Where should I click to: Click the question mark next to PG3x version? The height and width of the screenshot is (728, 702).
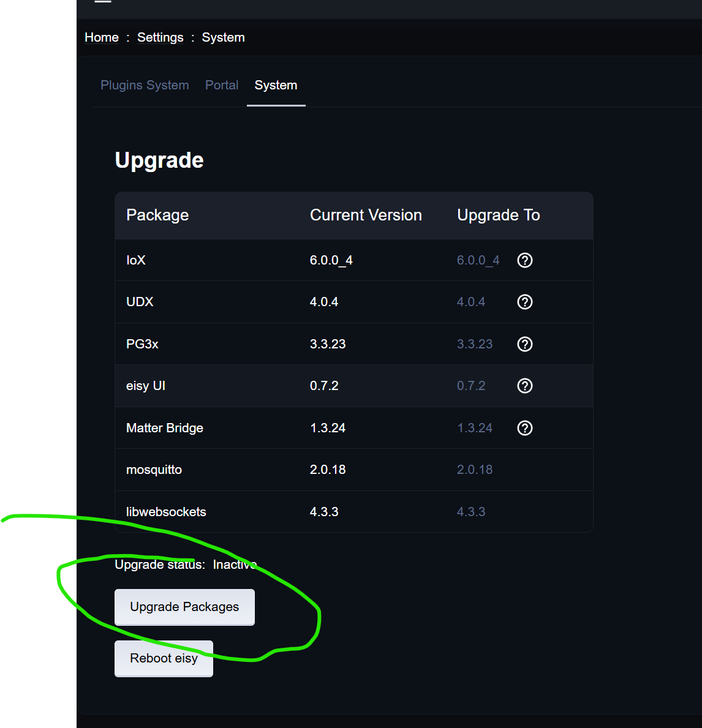click(x=524, y=343)
